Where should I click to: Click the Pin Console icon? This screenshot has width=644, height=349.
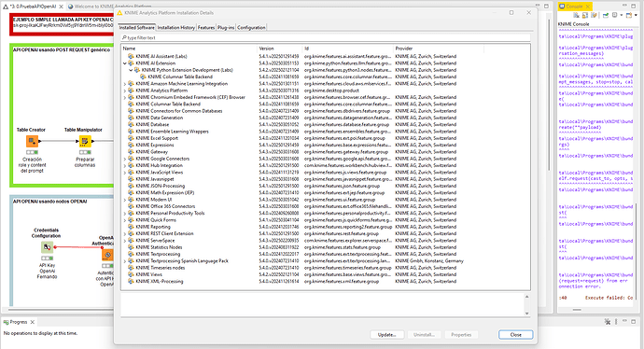[x=606, y=15]
